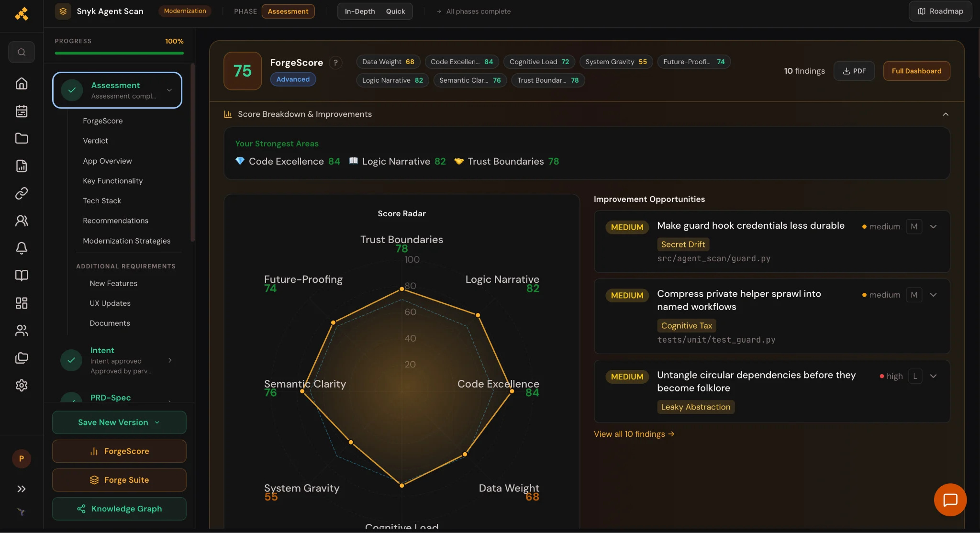The image size is (980, 533).
Task: Expand the guard hook credentials finding
Action: click(933, 227)
